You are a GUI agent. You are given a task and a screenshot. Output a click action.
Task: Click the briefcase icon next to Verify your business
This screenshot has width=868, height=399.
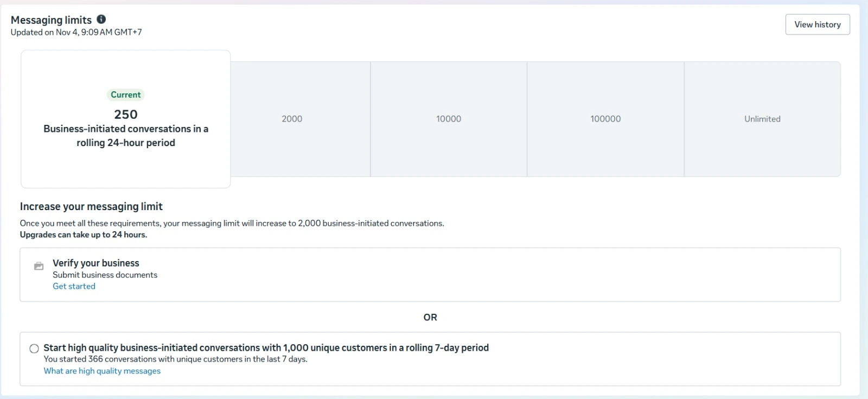(39, 266)
